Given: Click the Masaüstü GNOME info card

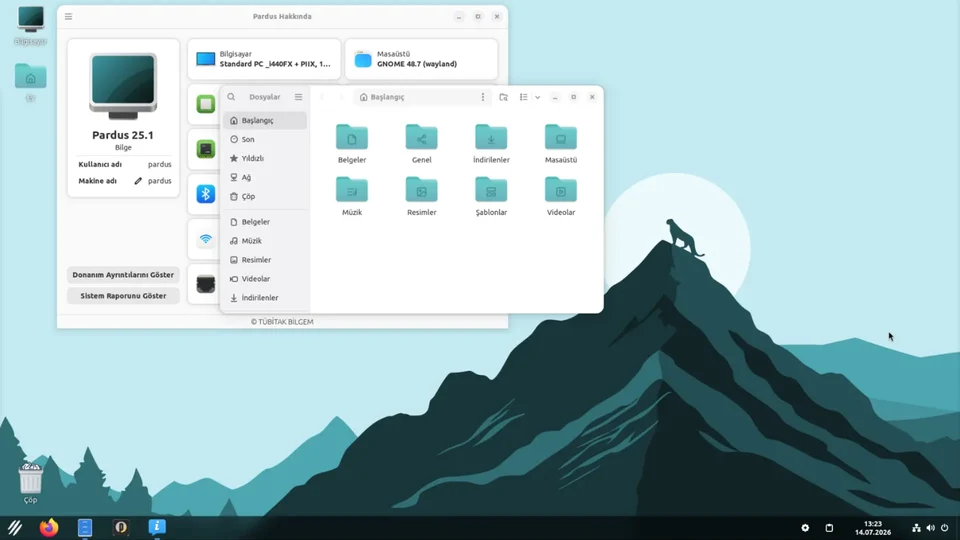Looking at the screenshot, I should [x=421, y=59].
